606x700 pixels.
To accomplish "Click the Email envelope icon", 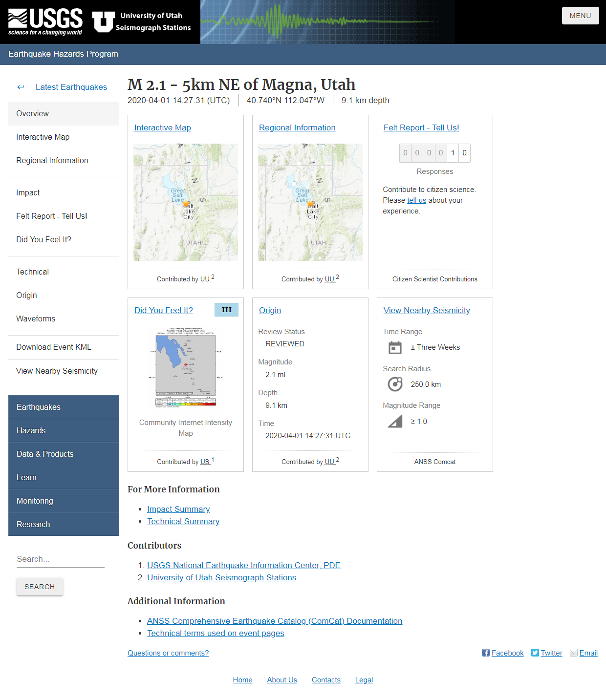I will tap(573, 653).
